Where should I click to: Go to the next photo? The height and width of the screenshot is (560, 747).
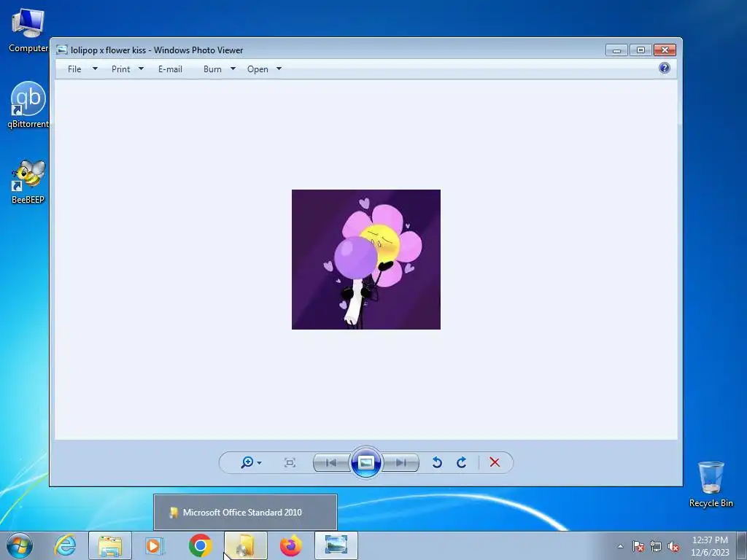pyautogui.click(x=400, y=462)
